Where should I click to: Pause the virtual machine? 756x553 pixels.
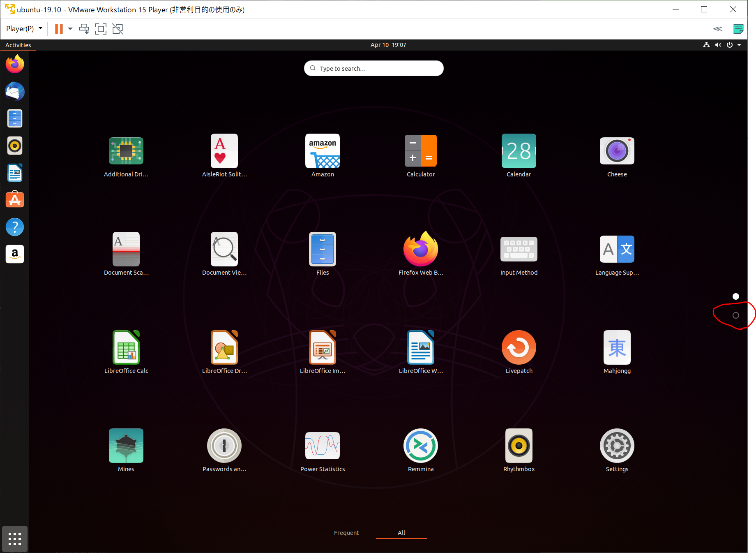(59, 29)
